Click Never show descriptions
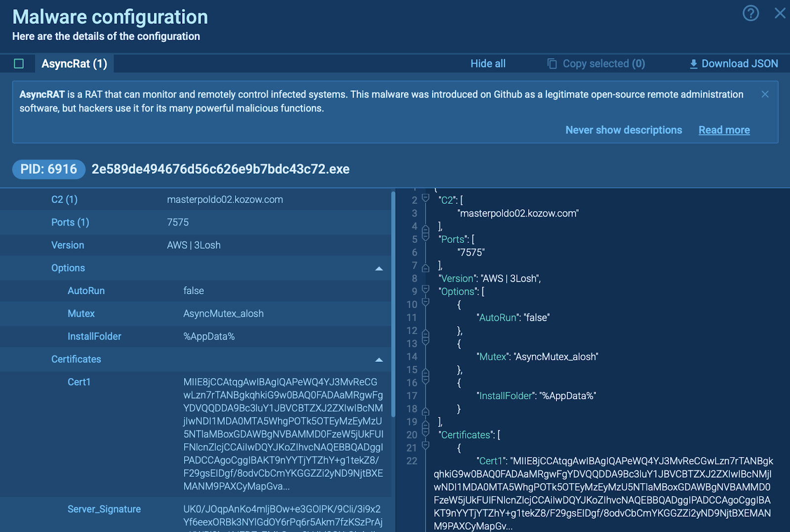The width and height of the screenshot is (790, 532). (x=623, y=130)
